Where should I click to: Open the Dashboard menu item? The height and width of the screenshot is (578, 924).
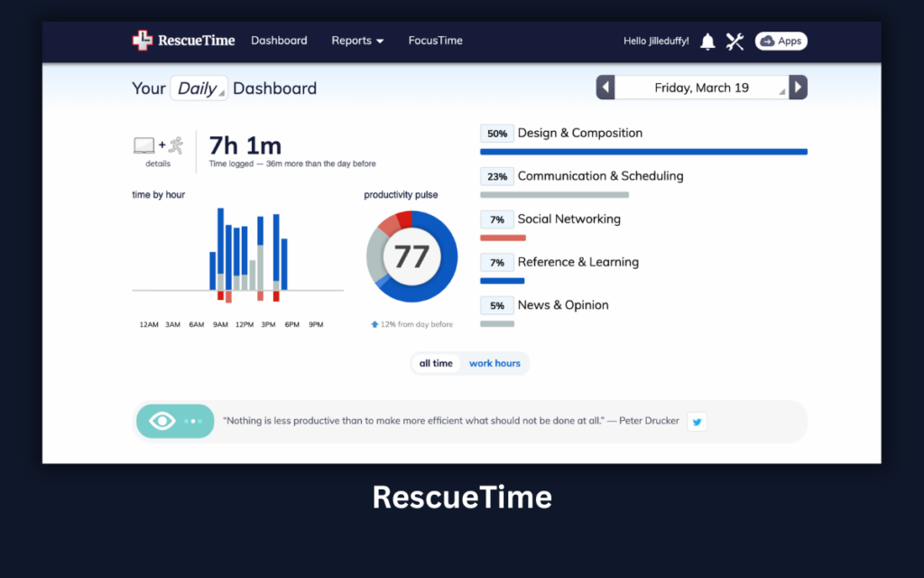tap(279, 41)
